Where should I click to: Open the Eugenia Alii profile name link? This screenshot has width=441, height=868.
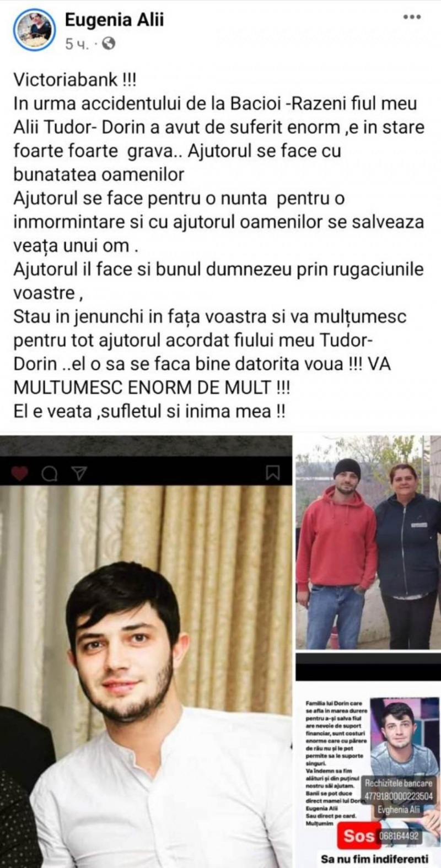point(115,20)
